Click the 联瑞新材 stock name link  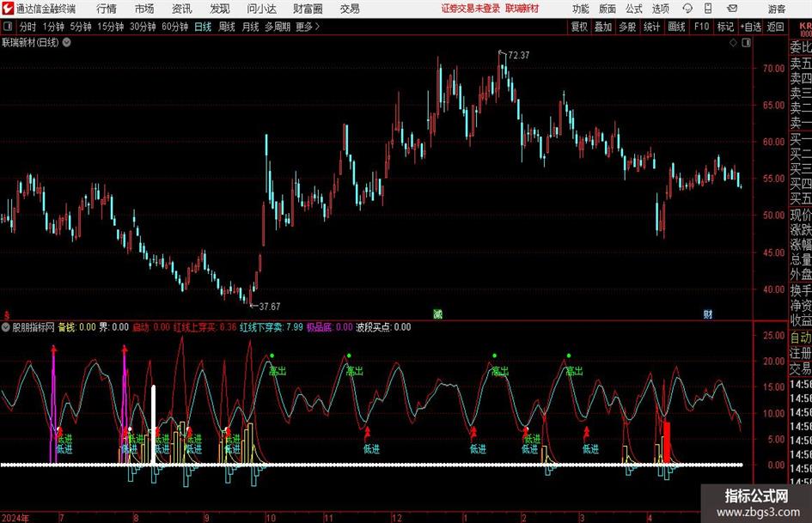522,9
